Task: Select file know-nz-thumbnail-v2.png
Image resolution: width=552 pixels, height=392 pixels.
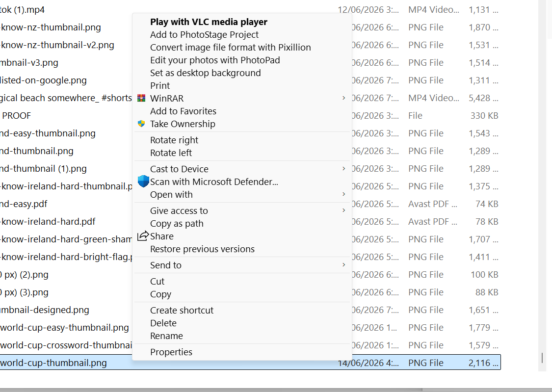Action: click(57, 45)
